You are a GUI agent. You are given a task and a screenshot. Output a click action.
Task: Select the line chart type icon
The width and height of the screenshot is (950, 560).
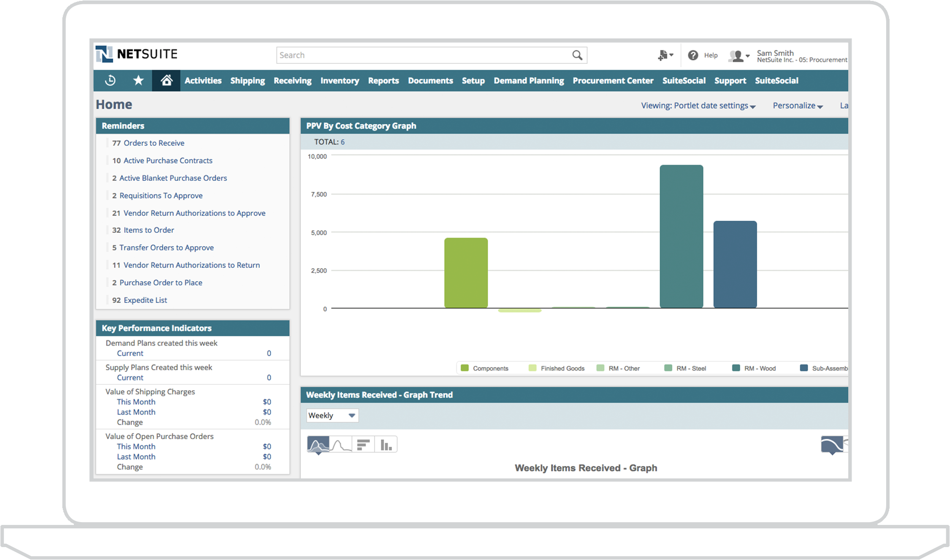(x=341, y=445)
